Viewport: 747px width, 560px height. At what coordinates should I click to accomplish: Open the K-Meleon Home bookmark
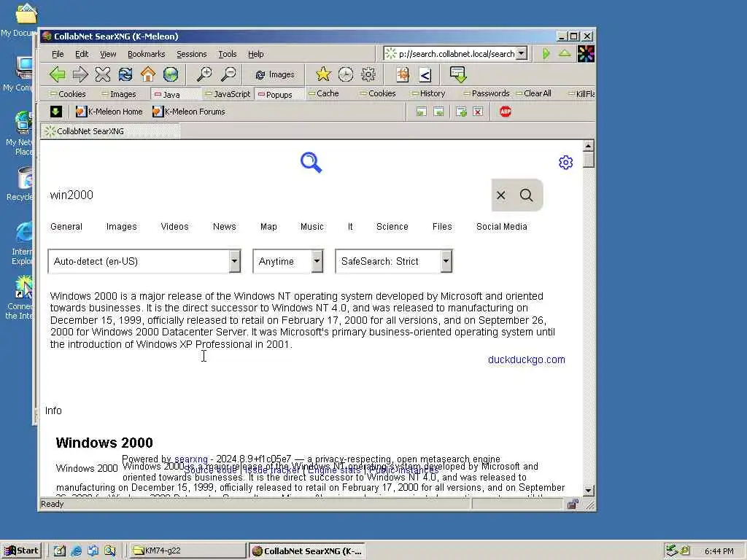point(109,112)
